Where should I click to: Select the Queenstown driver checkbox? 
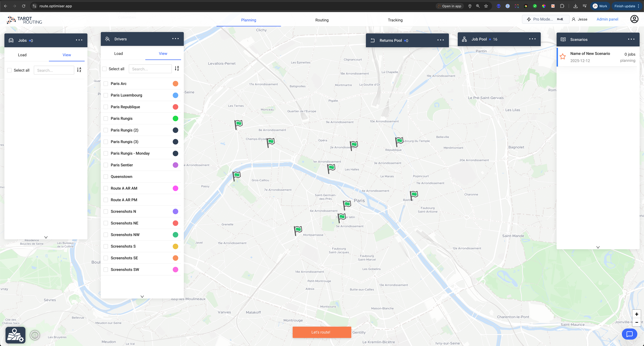[x=106, y=177]
